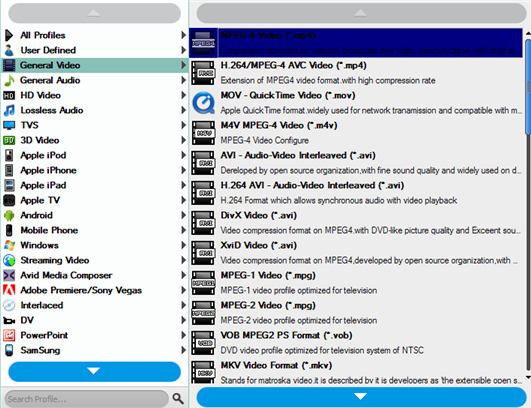Open the Mobile Phone category
The image size is (531, 408).
95,230
